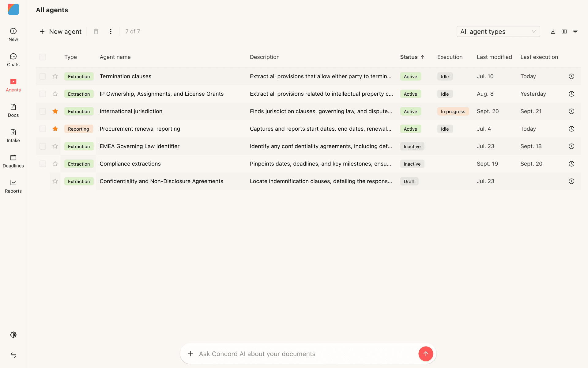Screen dimensions: 588x368
Task: Check the Termination clauses row checkbox
Action: (x=43, y=76)
